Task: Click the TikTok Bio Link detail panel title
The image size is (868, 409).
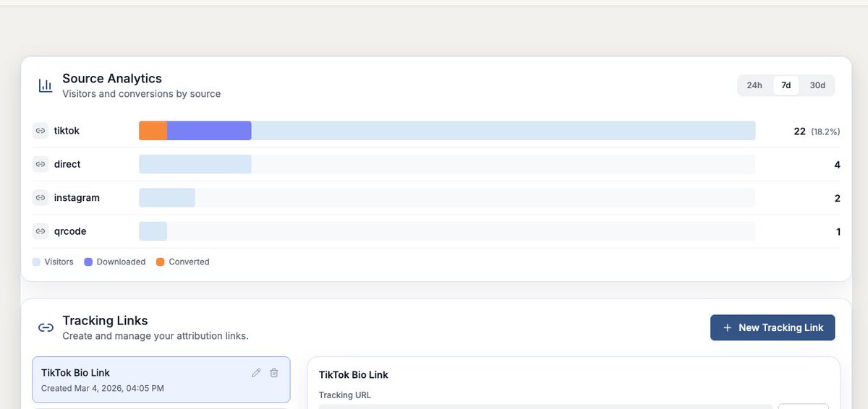Action: coord(354,374)
